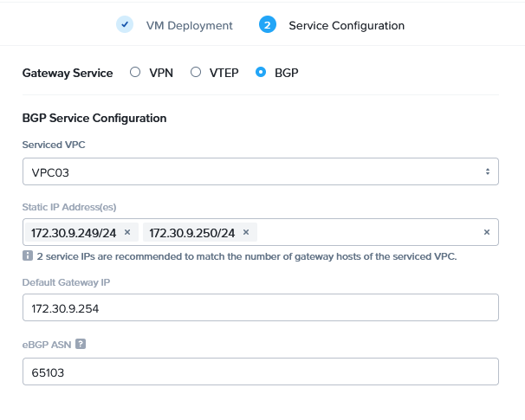
Task: Click the Serviced VPC dropdown arrows
Action: pos(487,171)
